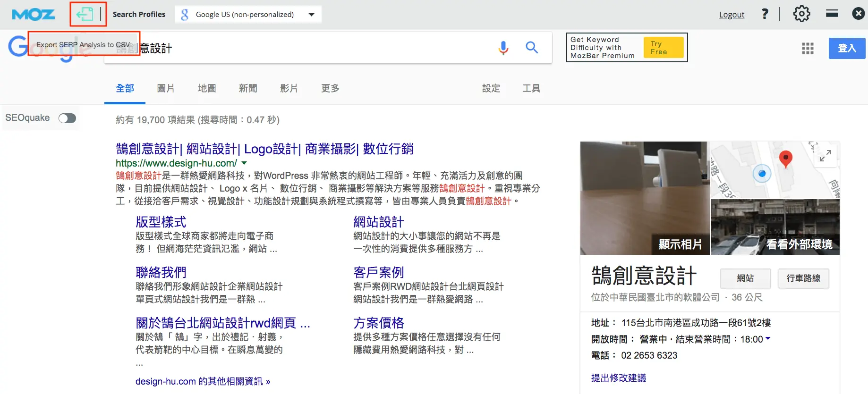Click the blue search magnifier icon
The image size is (868, 394).
pyautogui.click(x=532, y=47)
